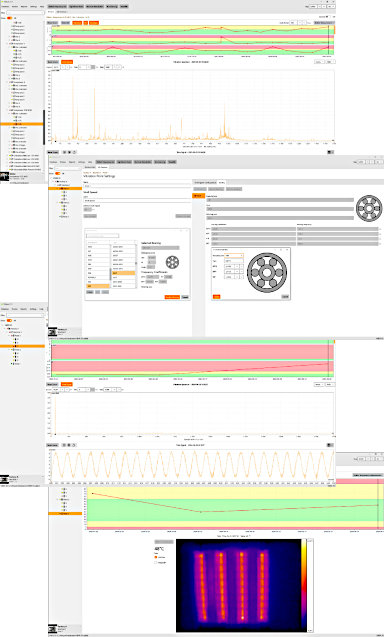Click the filter input in the top window's sidebar
384x637 pixels.
(x=25, y=13)
